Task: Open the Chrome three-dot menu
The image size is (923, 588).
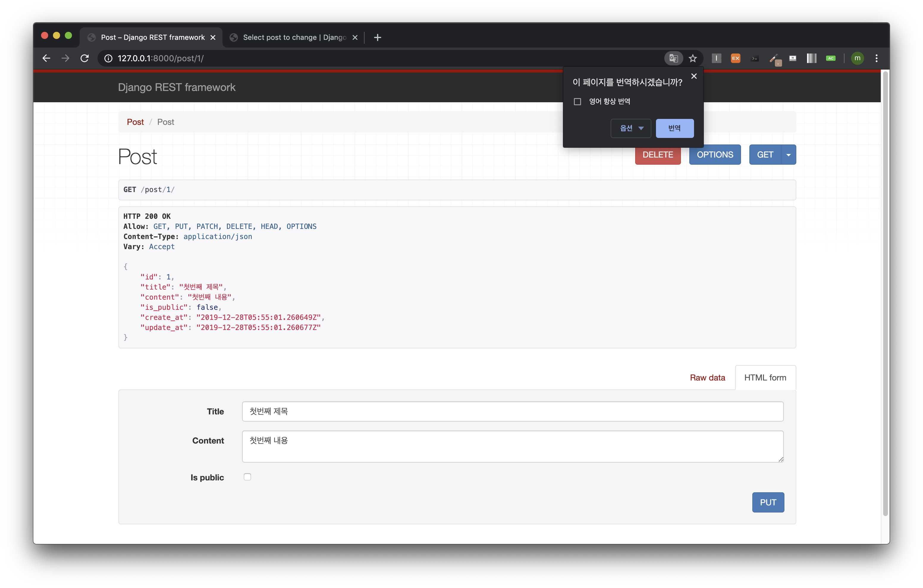Action: click(876, 58)
